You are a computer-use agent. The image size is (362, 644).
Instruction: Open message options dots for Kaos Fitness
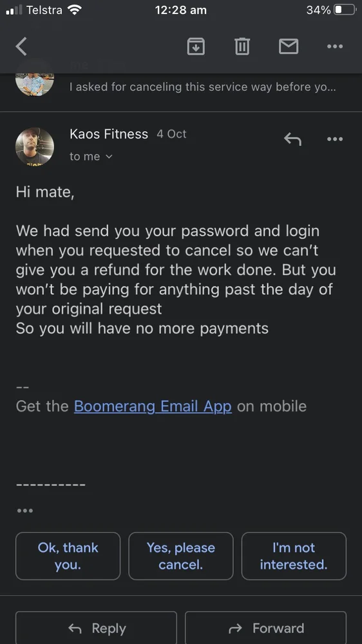pyautogui.click(x=335, y=139)
